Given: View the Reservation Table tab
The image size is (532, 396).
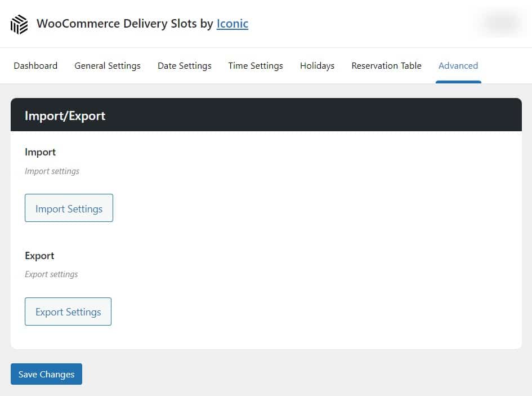Looking at the screenshot, I should (386, 66).
